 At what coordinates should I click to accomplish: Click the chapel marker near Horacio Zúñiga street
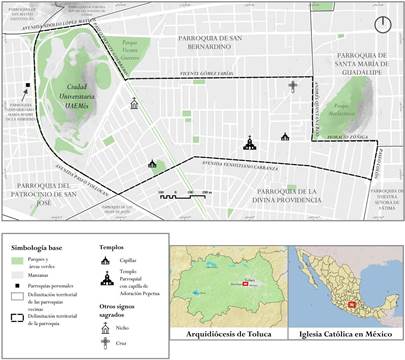click(285, 136)
